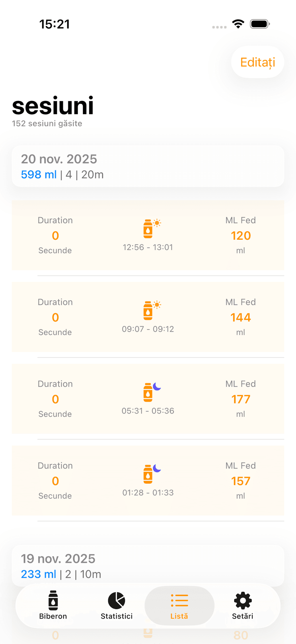Viewport: 296px width, 644px height.
Task: Tap the 598 ml daily total
Action: [39, 175]
